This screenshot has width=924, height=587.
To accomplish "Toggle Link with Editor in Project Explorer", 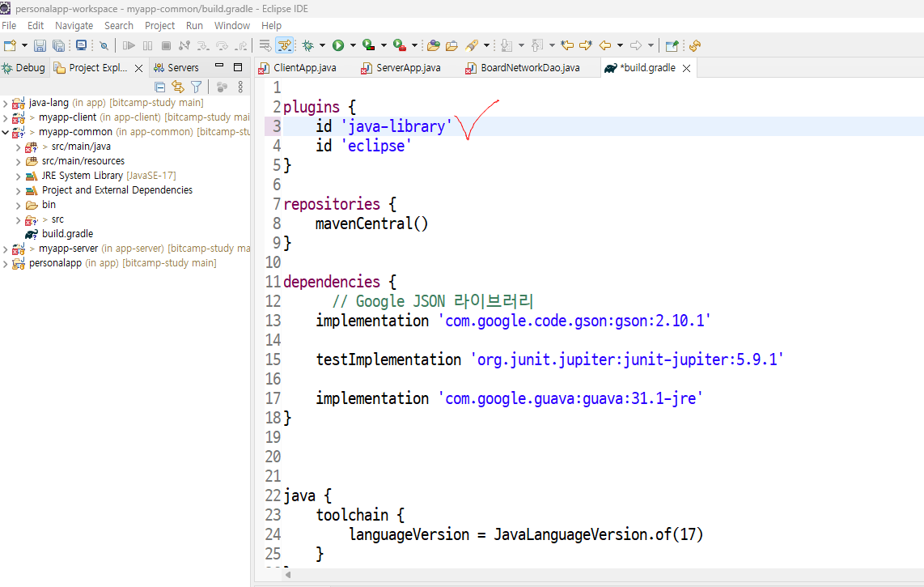I will click(178, 87).
